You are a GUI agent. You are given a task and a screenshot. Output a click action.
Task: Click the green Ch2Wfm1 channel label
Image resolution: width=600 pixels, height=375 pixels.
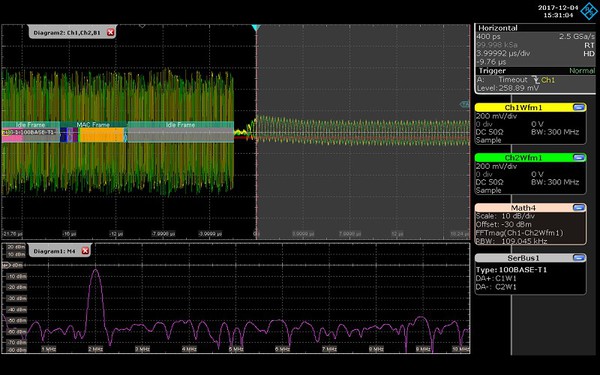523,158
